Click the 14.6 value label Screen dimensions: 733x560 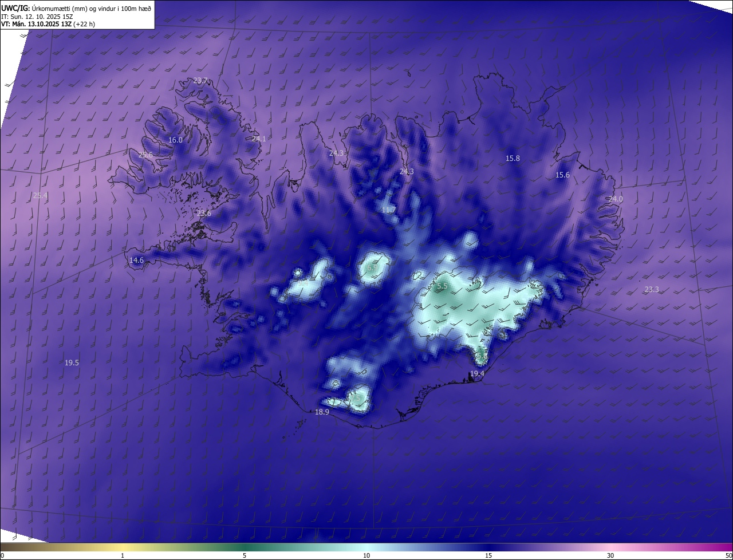(x=136, y=261)
